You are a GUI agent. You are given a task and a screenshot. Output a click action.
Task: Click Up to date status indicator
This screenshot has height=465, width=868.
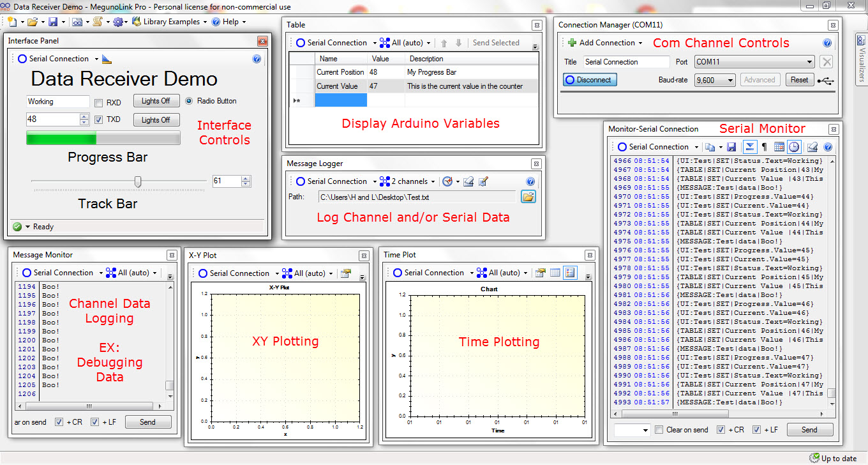tap(833, 458)
